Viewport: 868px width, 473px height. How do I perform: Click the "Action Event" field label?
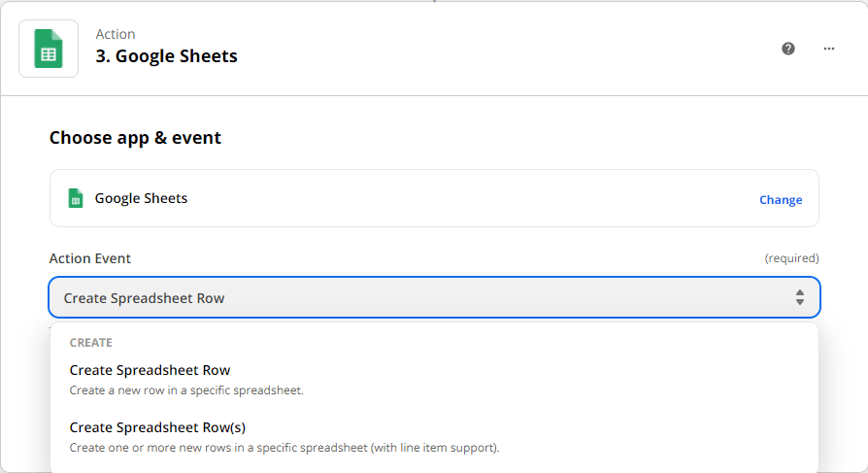click(x=90, y=258)
